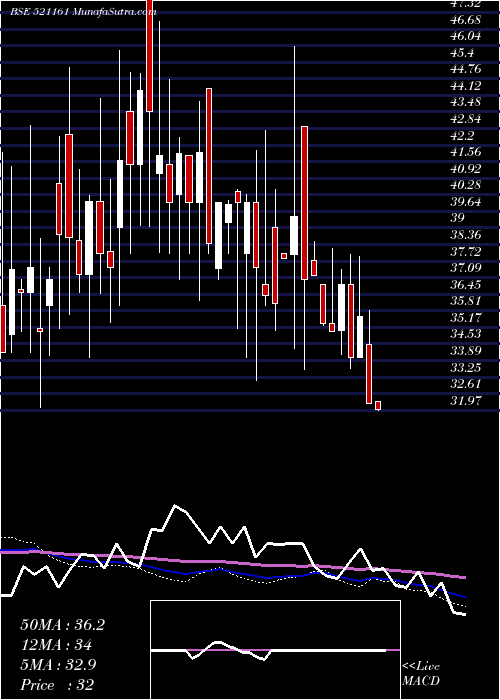Click the 39.64 price axis label

(466, 202)
